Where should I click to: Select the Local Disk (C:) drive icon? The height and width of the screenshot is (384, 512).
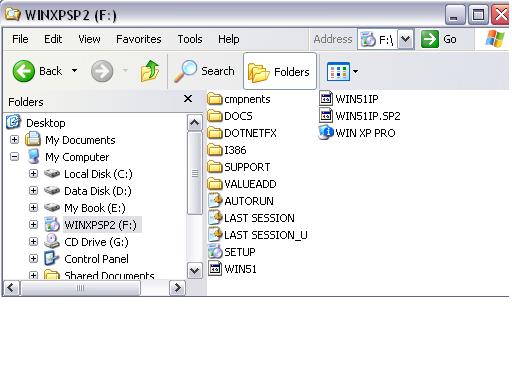pos(52,174)
